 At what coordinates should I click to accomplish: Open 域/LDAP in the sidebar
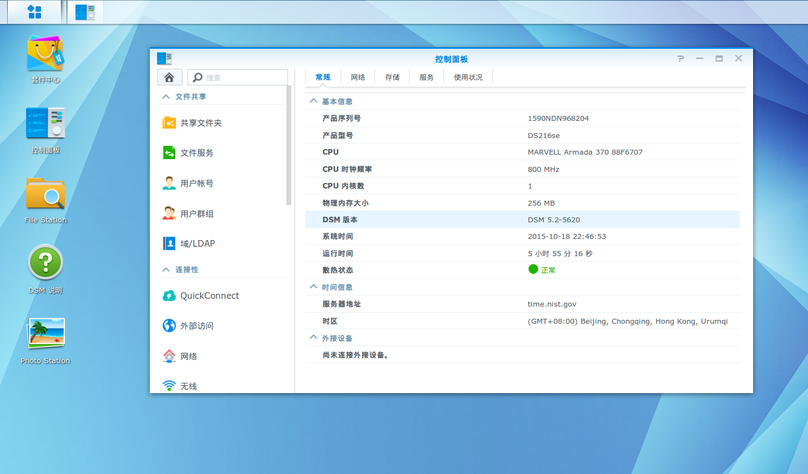pyautogui.click(x=197, y=244)
